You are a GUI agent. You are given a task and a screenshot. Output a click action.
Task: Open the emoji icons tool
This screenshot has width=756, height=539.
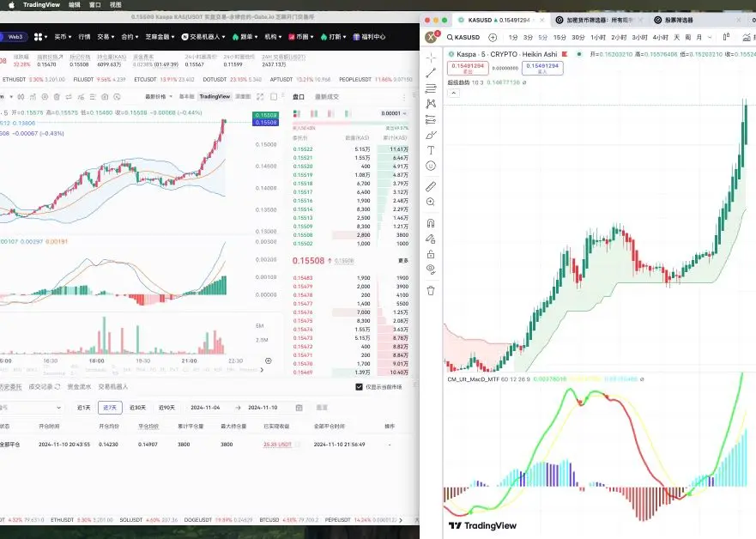click(x=431, y=166)
